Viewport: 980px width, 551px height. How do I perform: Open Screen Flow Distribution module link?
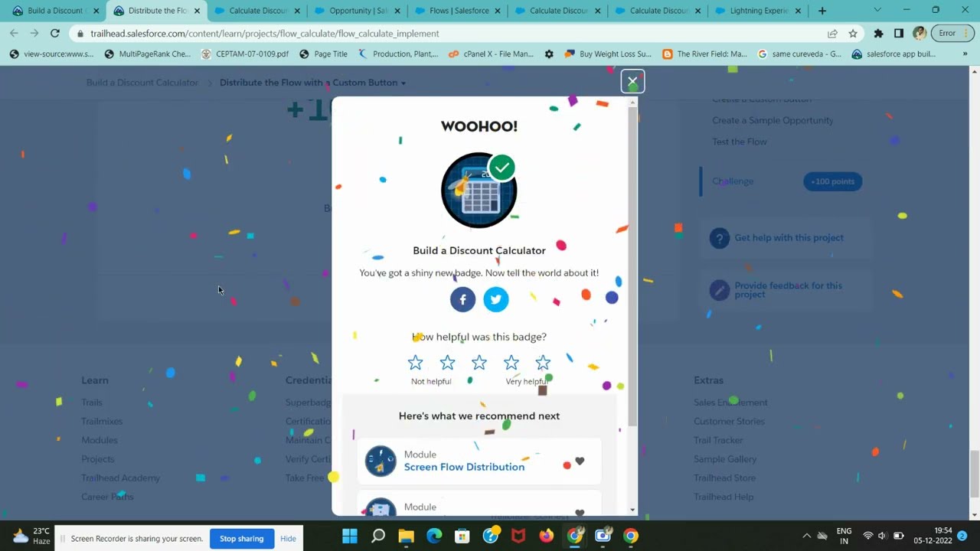point(464,467)
